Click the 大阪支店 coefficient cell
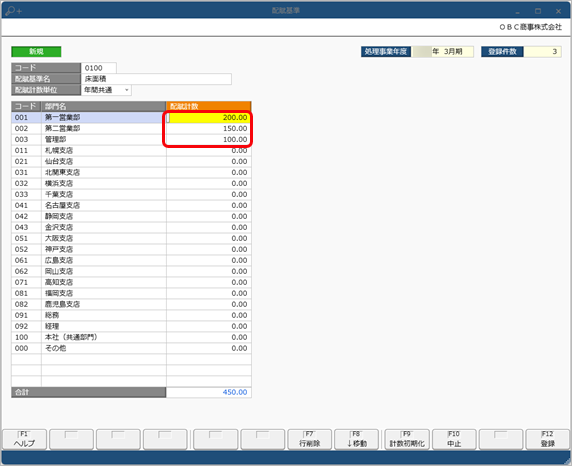This screenshot has width=572, height=466. [x=209, y=238]
